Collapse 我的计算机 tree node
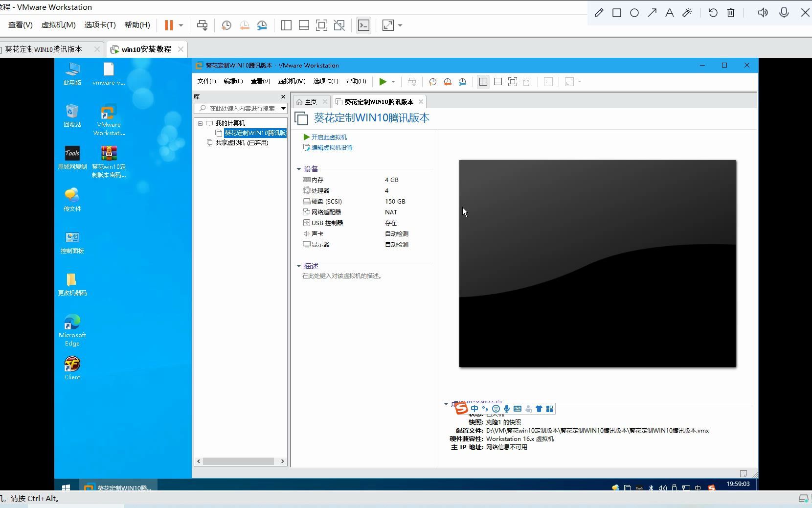Viewport: 812px width, 508px height. coord(200,123)
